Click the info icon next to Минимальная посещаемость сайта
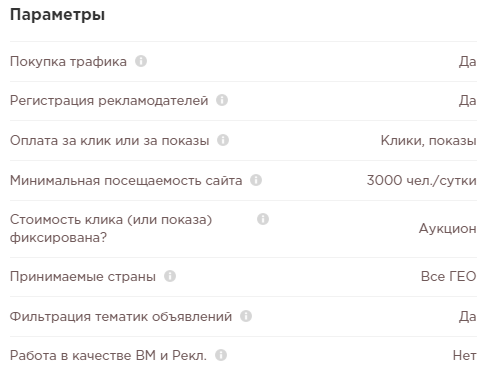 256,180
